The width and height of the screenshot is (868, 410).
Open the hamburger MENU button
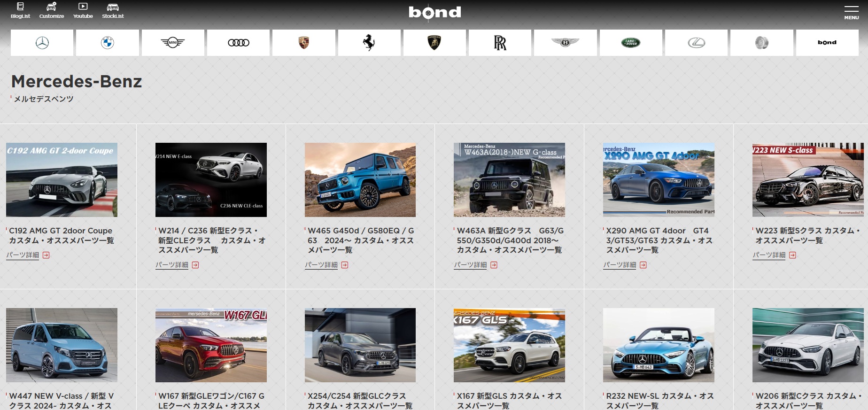coord(851,12)
